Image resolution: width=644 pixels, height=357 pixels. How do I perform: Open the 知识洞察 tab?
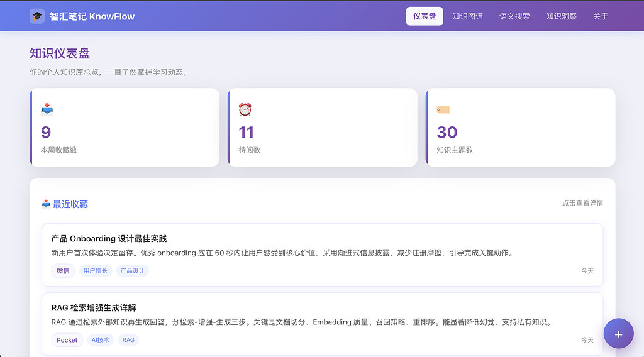click(561, 16)
